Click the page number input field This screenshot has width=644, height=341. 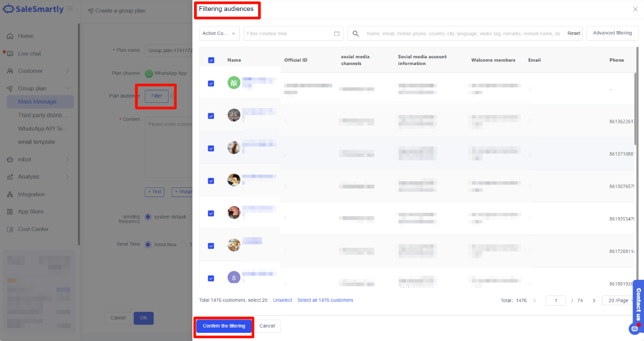point(556,301)
